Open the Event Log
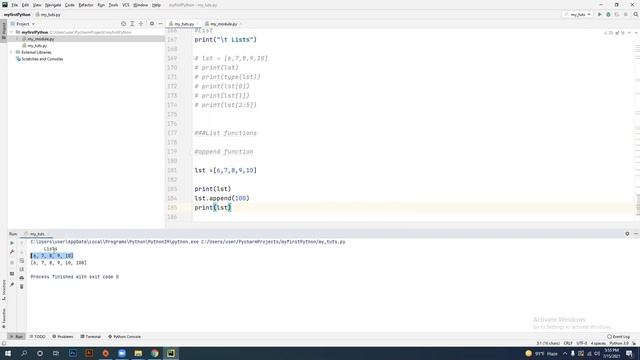The width and height of the screenshot is (640, 360). (618, 336)
